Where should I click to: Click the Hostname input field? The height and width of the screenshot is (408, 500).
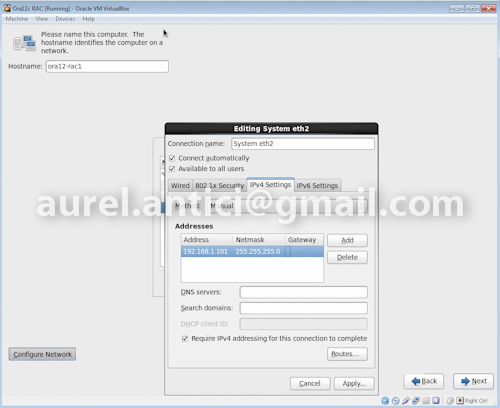coord(107,66)
